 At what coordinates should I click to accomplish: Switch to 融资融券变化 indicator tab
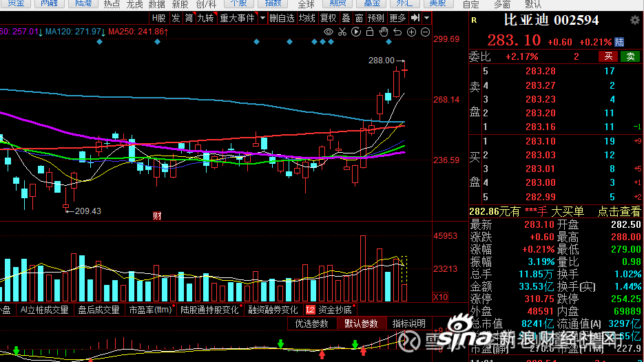click(x=273, y=310)
